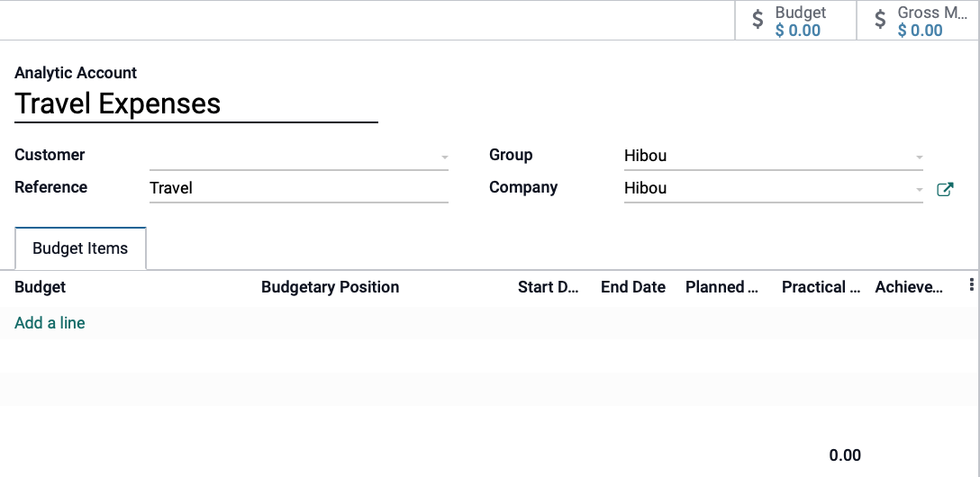The image size is (980, 477).
Task: Open the Gross Margin stat button
Action: pos(918,21)
